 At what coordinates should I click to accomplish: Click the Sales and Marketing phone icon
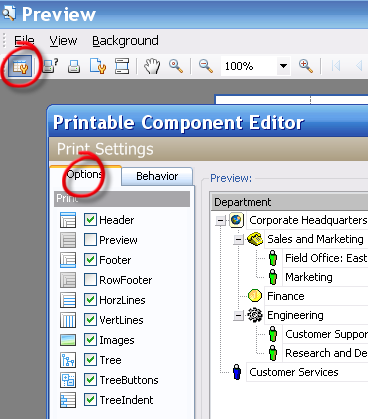[255, 239]
